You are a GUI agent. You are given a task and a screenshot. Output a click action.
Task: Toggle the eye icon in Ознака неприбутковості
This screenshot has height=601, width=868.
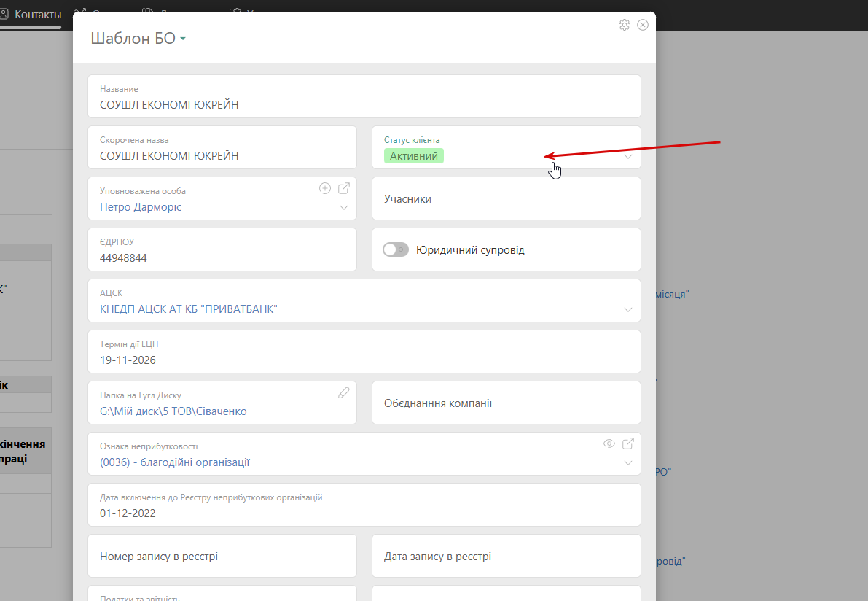click(609, 443)
